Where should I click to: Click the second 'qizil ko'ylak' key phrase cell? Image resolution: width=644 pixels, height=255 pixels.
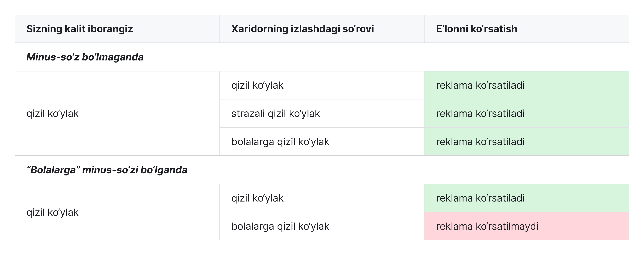(117, 212)
